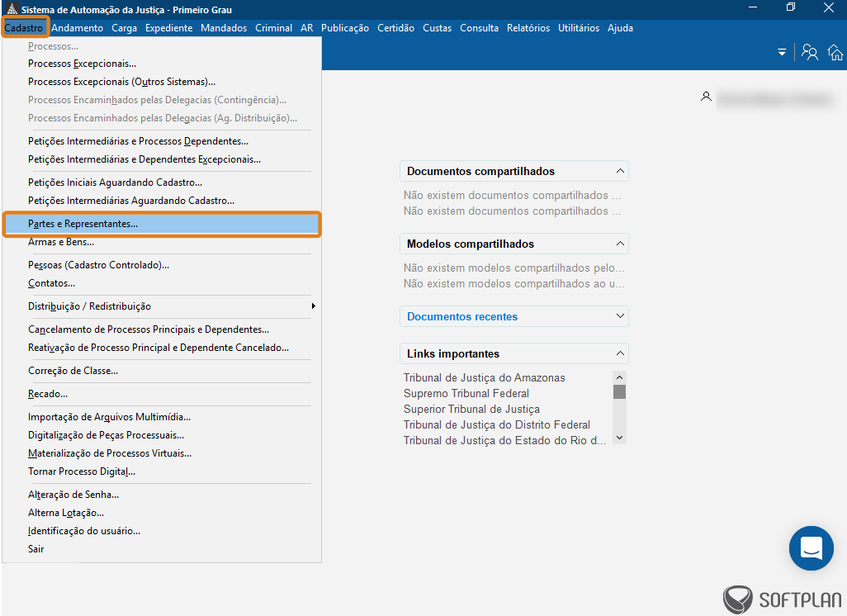Image resolution: width=847 pixels, height=616 pixels.
Task: Click the application icon in title bar
Action: (x=11, y=9)
